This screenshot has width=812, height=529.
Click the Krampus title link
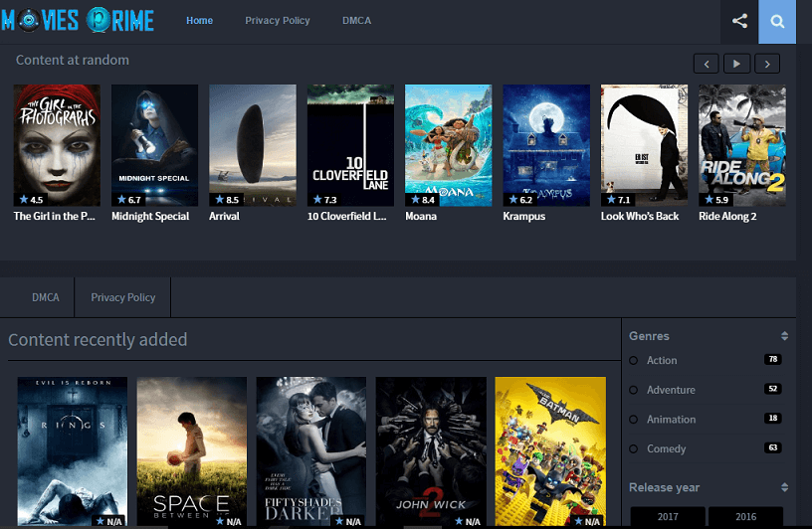point(524,217)
